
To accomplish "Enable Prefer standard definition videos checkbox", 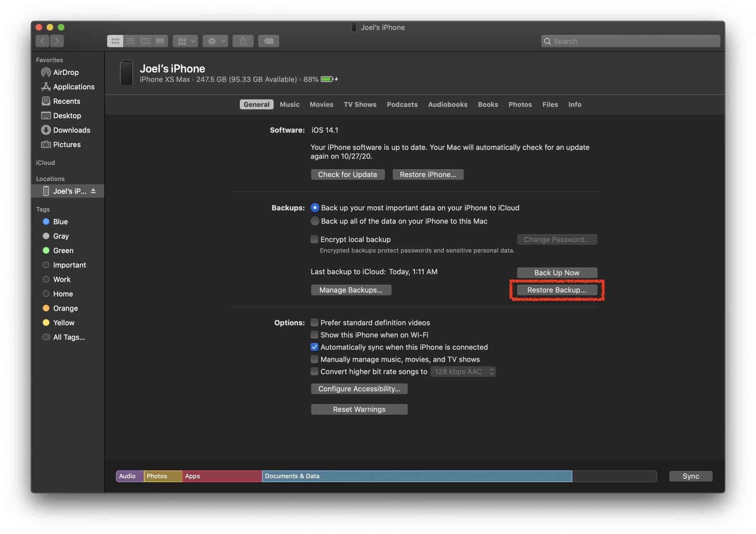I will (314, 323).
